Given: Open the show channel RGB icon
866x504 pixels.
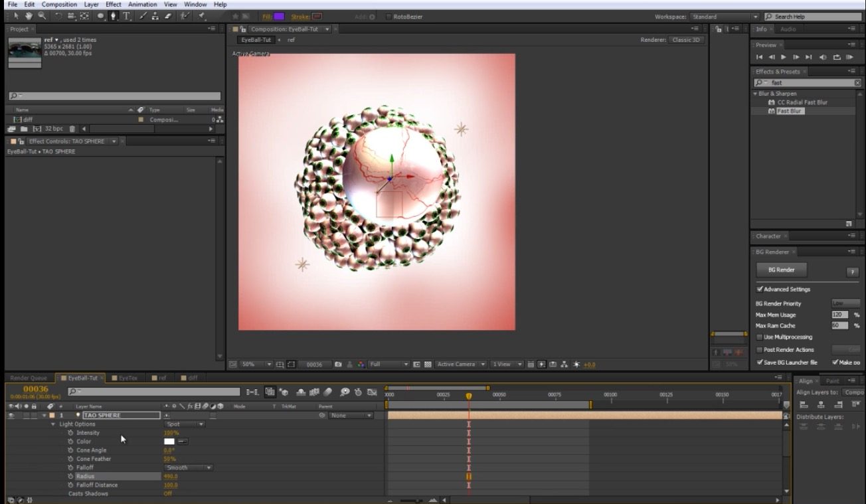Looking at the screenshot, I should [x=361, y=365].
